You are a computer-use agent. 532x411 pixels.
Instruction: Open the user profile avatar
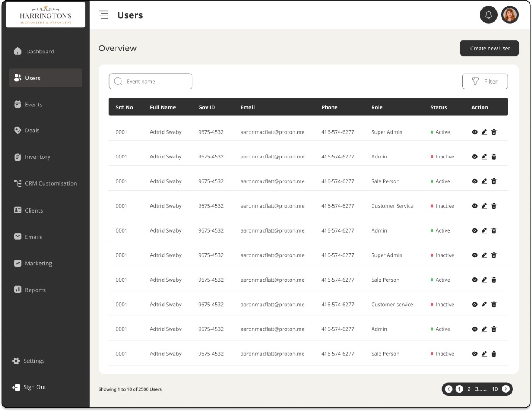click(x=510, y=15)
